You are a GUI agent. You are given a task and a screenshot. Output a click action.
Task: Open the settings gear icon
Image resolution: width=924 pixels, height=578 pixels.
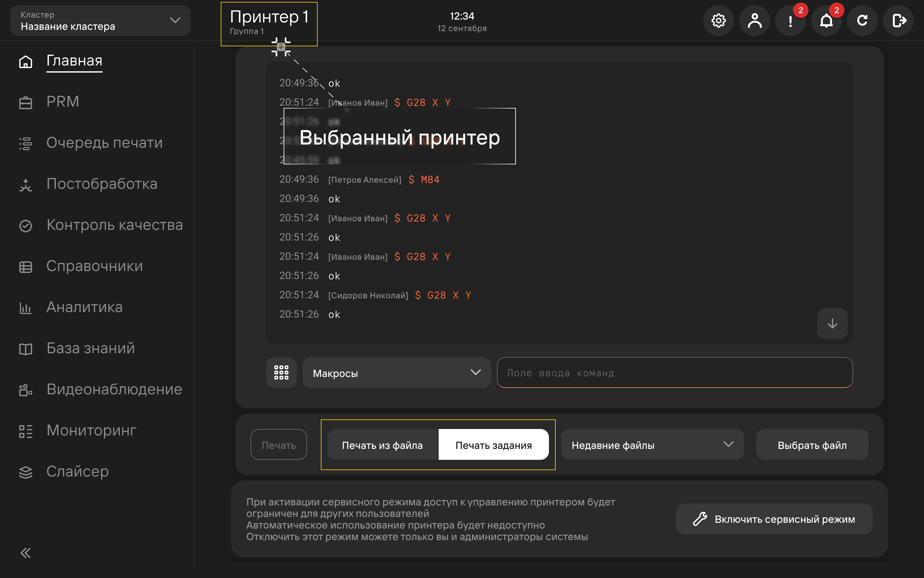[718, 21]
